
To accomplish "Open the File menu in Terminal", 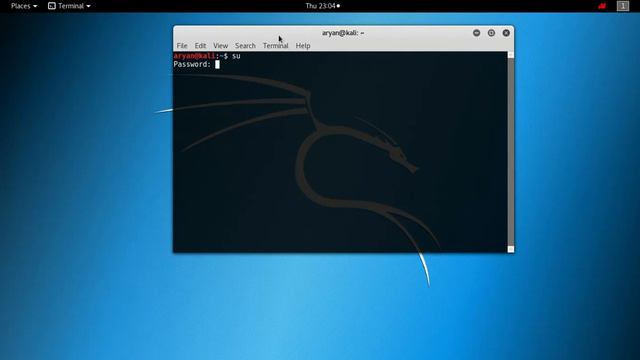I will coord(182,46).
